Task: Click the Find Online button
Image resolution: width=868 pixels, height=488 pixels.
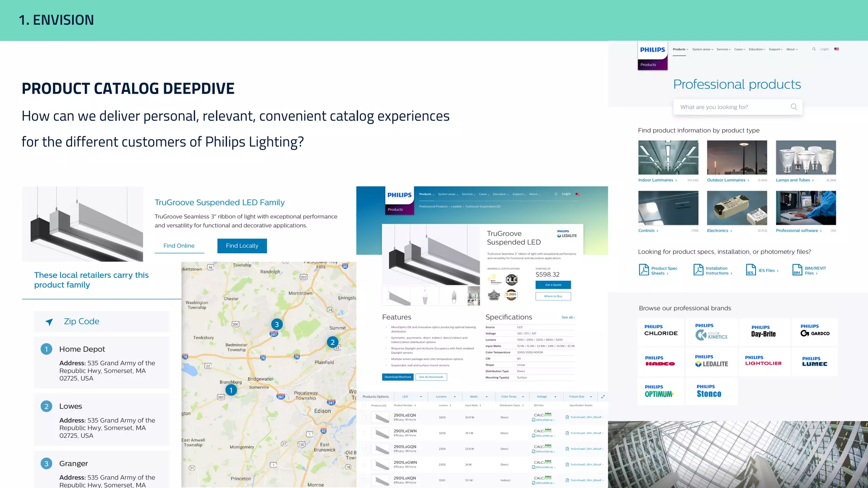Action: coord(179,246)
